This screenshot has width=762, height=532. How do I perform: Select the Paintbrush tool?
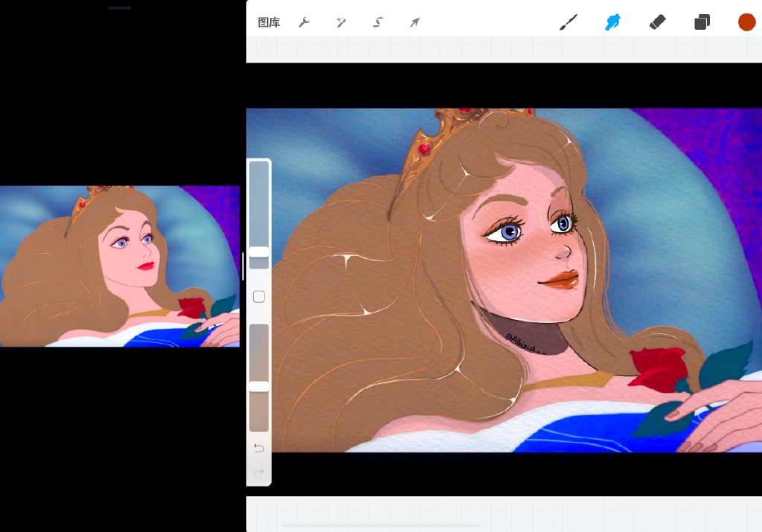(x=568, y=22)
